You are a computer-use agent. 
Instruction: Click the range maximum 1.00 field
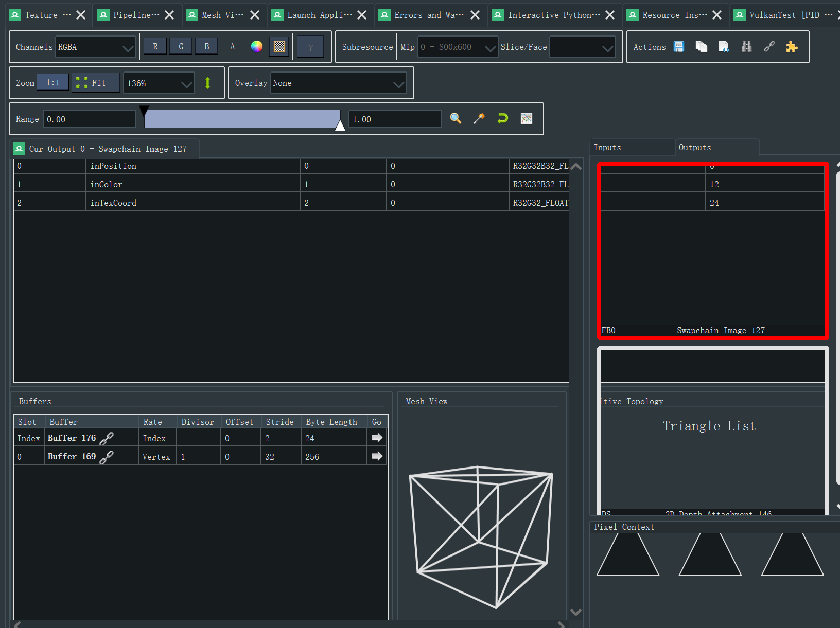tap(395, 119)
